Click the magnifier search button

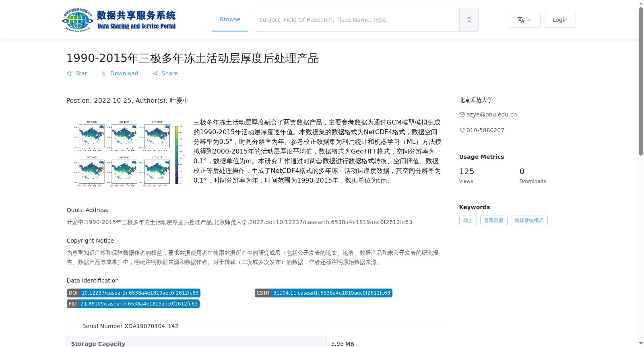click(x=469, y=20)
